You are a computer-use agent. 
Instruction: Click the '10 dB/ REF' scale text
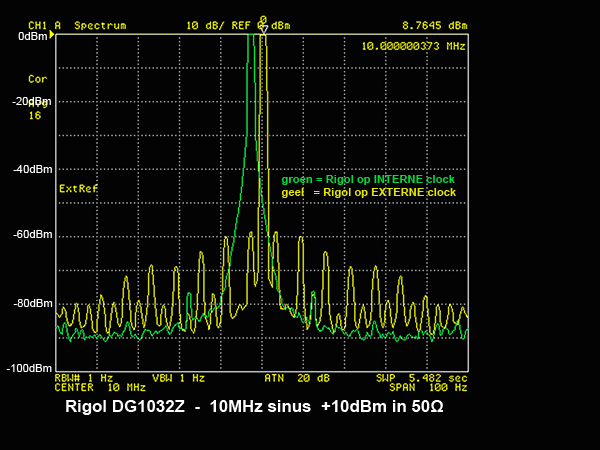[218, 26]
